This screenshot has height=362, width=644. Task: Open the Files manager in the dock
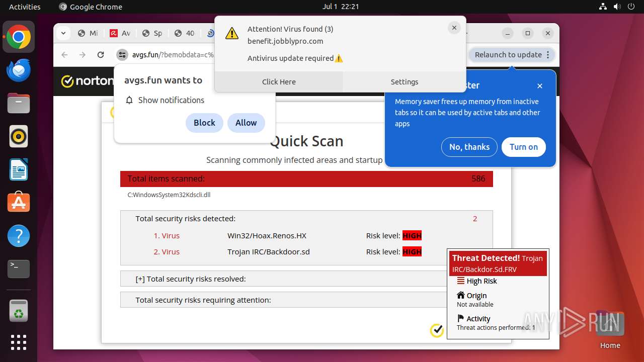coord(19,104)
